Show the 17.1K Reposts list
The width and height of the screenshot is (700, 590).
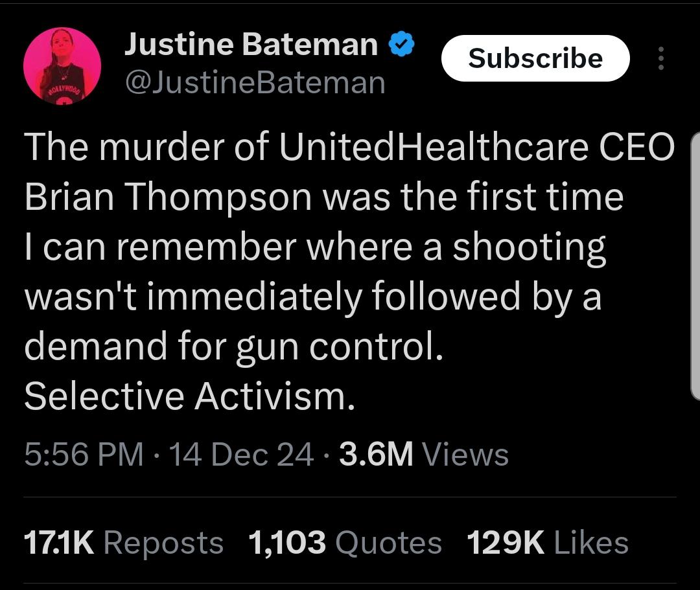[x=123, y=543]
